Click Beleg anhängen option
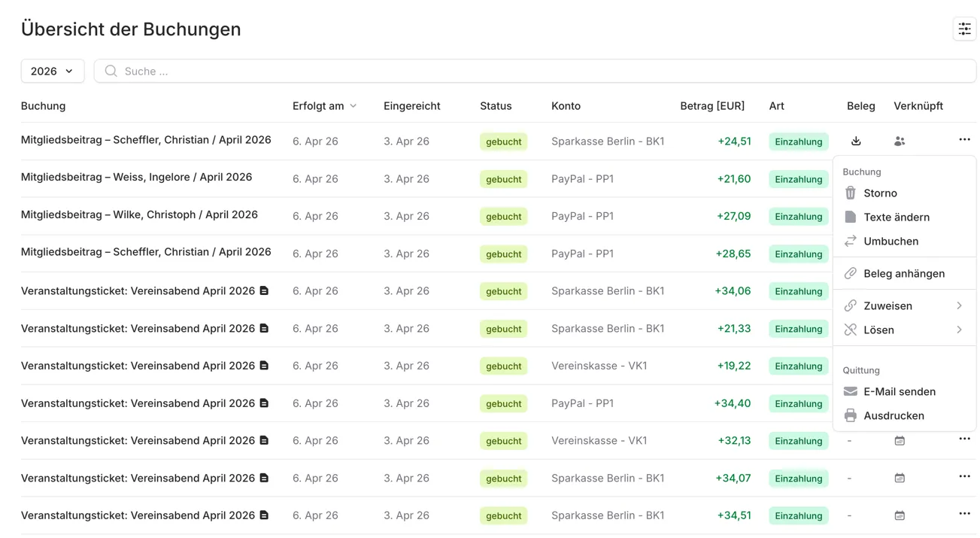Screen dimensions: 980x538 coord(903,274)
